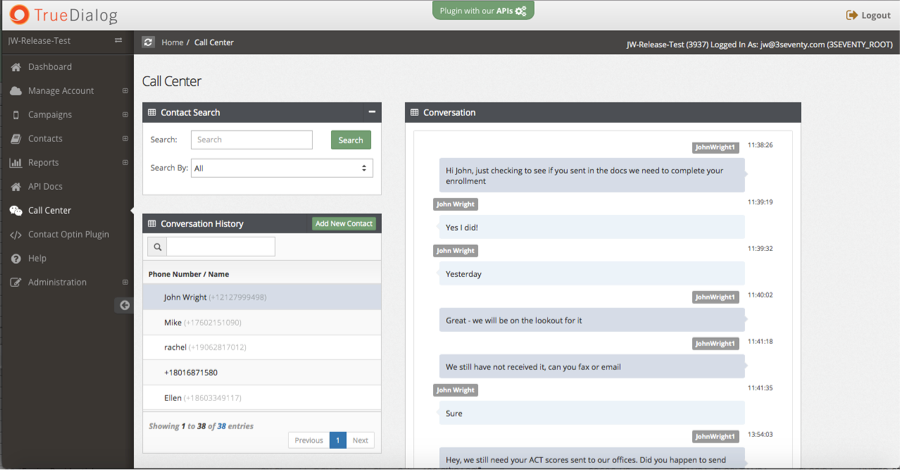Open Help in the sidebar
This screenshot has height=470, width=900.
coord(37,259)
